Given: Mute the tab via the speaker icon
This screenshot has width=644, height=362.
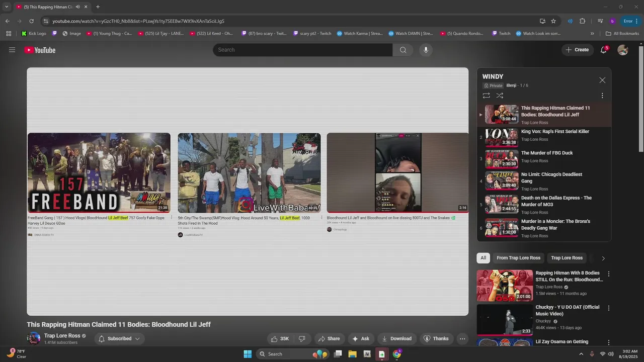Looking at the screenshot, I should click(x=77, y=7).
